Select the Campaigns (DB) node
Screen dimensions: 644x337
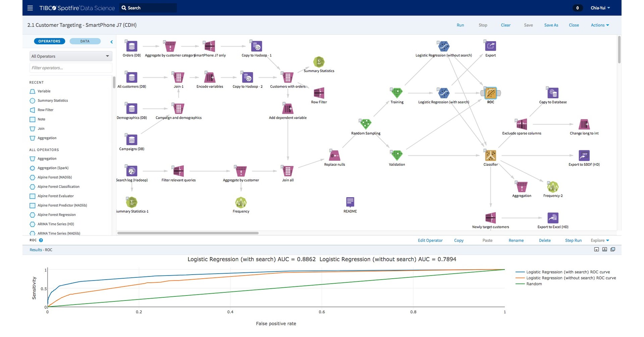[131, 140]
